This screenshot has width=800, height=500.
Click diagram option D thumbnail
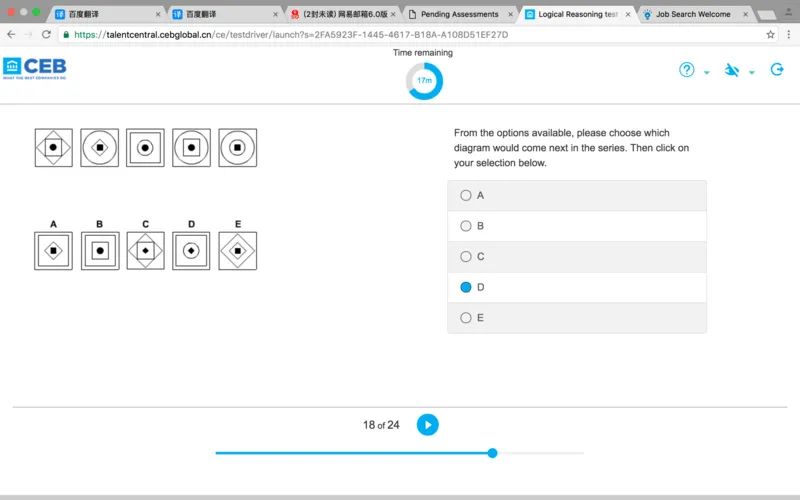191,251
